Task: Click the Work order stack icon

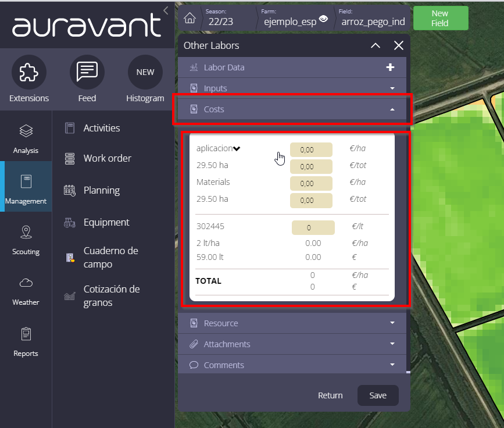Action: [69, 159]
